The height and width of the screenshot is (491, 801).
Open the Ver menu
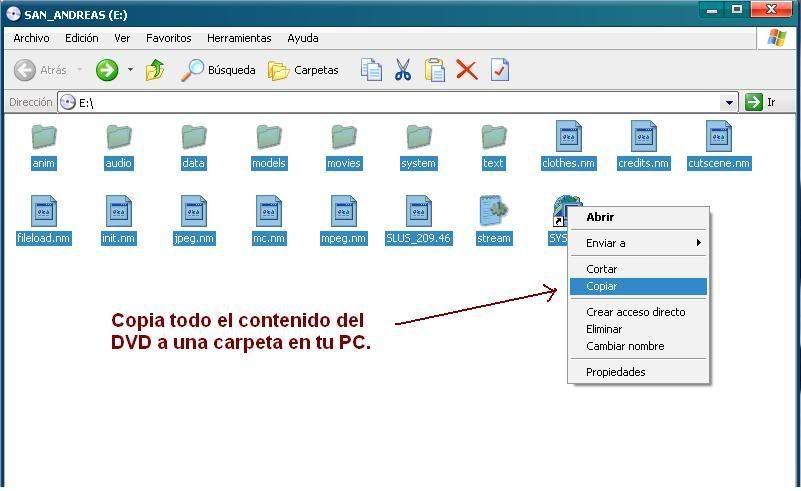122,38
